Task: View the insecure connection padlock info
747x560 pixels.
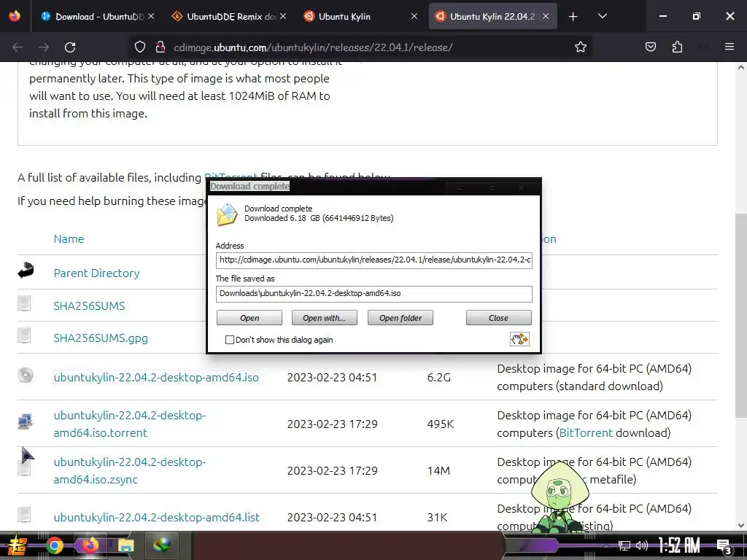Action: point(160,47)
